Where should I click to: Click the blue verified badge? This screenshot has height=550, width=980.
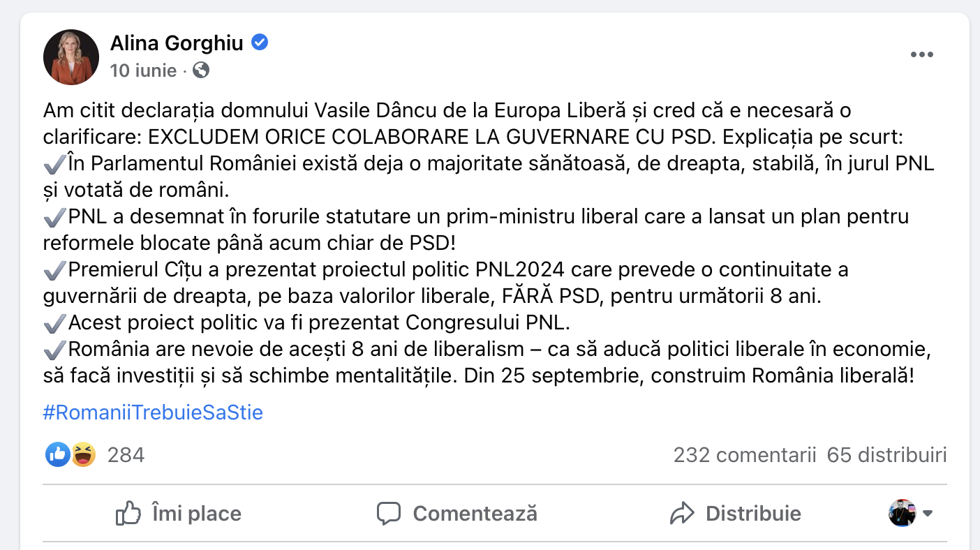(260, 43)
